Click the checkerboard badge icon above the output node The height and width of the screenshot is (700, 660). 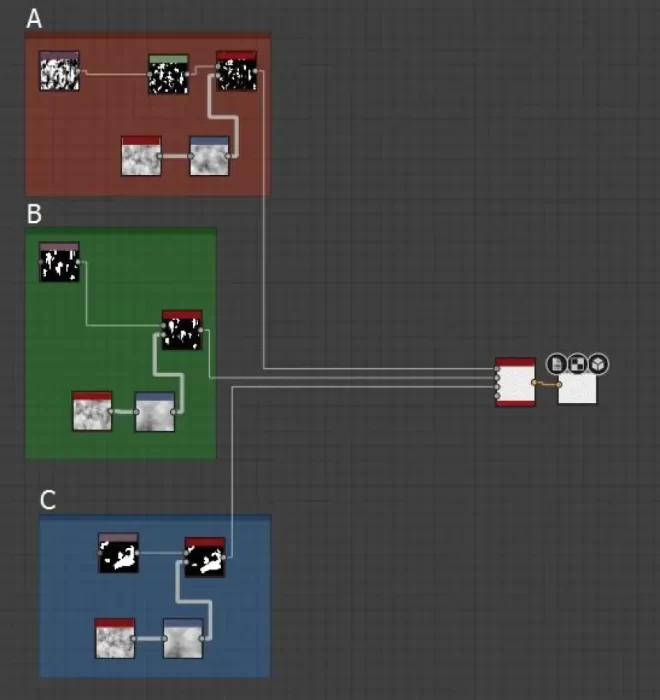coord(578,364)
